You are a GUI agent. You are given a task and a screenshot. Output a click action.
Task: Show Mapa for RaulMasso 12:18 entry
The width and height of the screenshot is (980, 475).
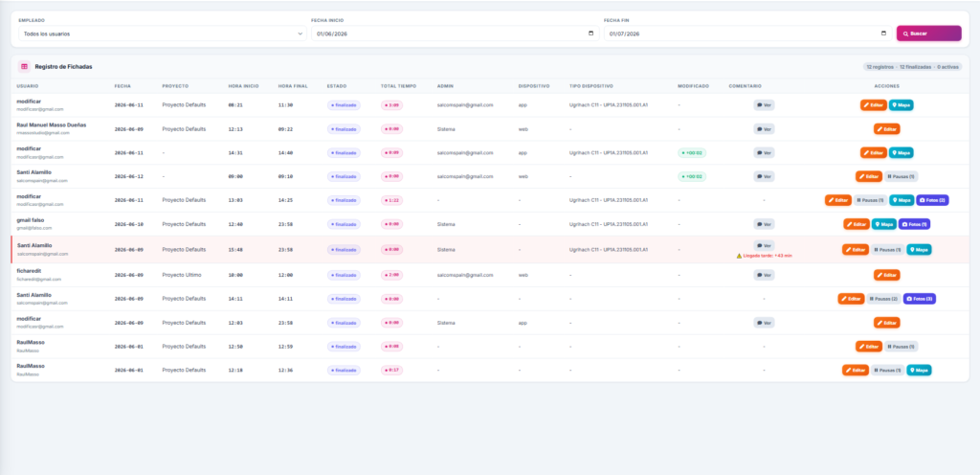pyautogui.click(x=920, y=370)
